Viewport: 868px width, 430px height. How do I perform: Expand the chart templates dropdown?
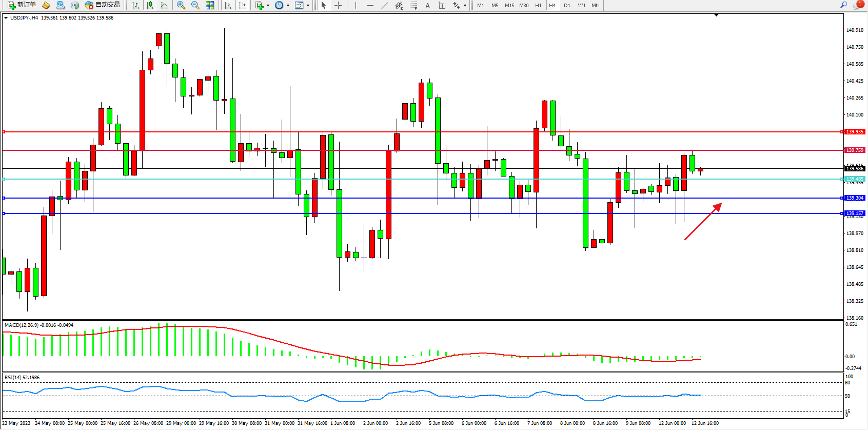[308, 6]
